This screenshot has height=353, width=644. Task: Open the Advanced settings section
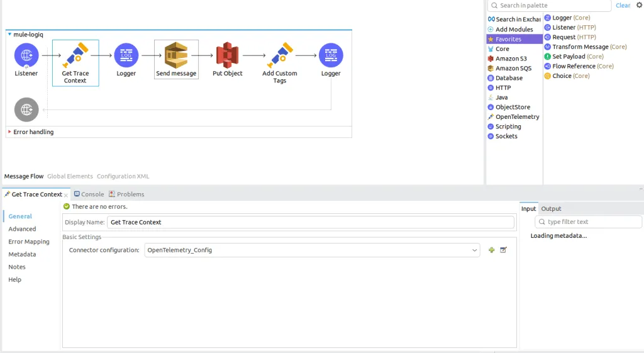pyautogui.click(x=22, y=229)
